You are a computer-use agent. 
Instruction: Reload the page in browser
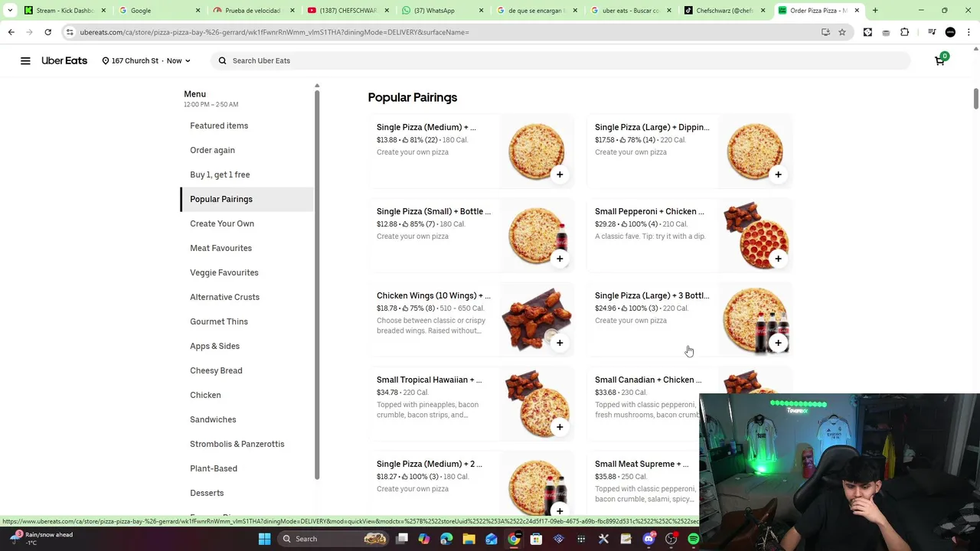click(x=47, y=32)
